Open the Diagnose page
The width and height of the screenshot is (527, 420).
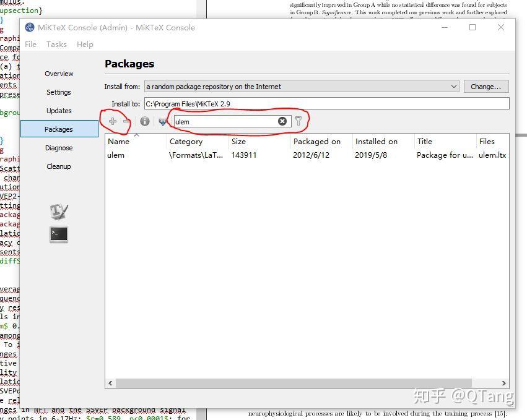[59, 148]
